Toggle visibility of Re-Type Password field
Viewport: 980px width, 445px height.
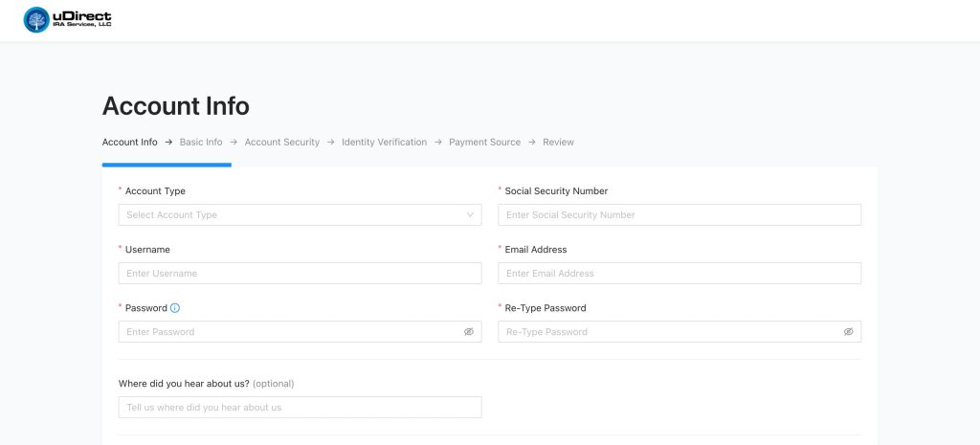pos(848,332)
